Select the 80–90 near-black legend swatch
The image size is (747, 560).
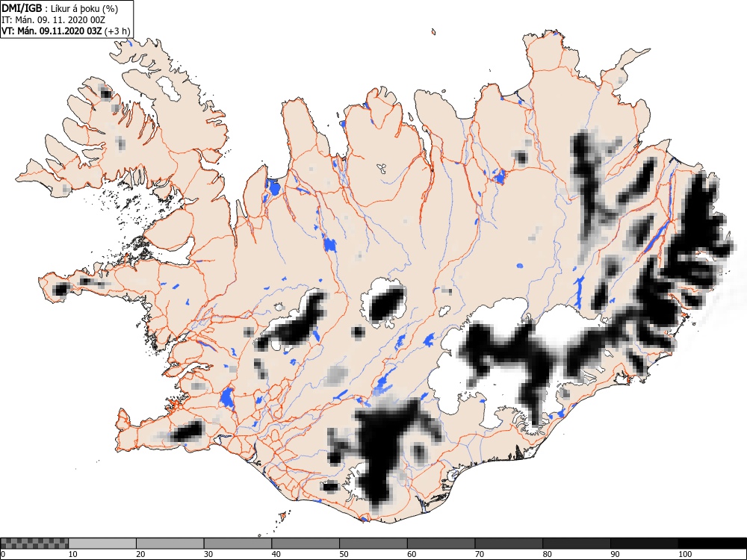tap(577, 544)
